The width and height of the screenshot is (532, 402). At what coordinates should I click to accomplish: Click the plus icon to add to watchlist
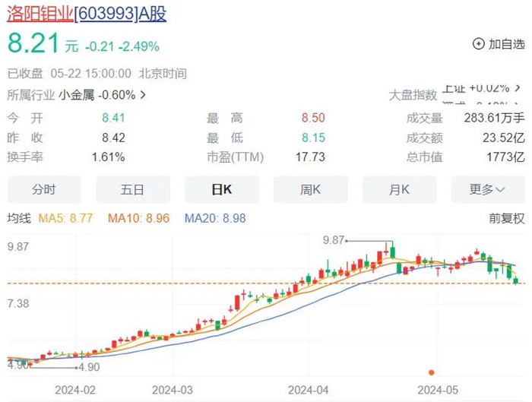click(479, 44)
